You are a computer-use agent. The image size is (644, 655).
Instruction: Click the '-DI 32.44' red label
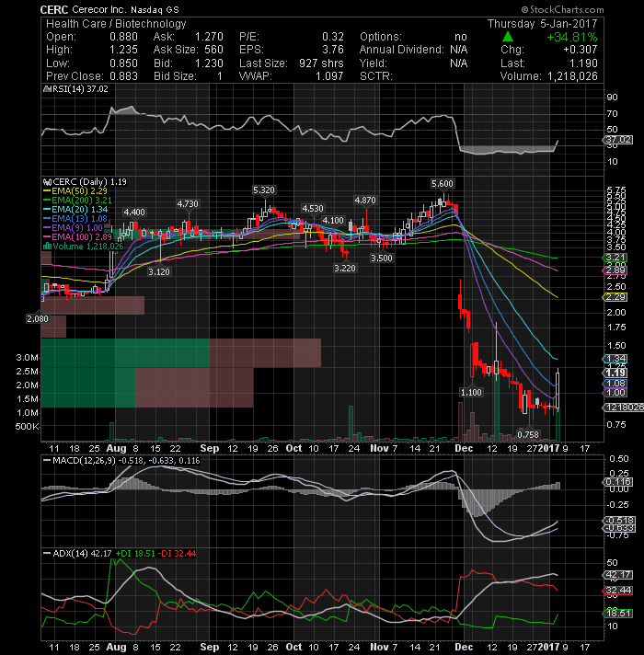point(178,554)
